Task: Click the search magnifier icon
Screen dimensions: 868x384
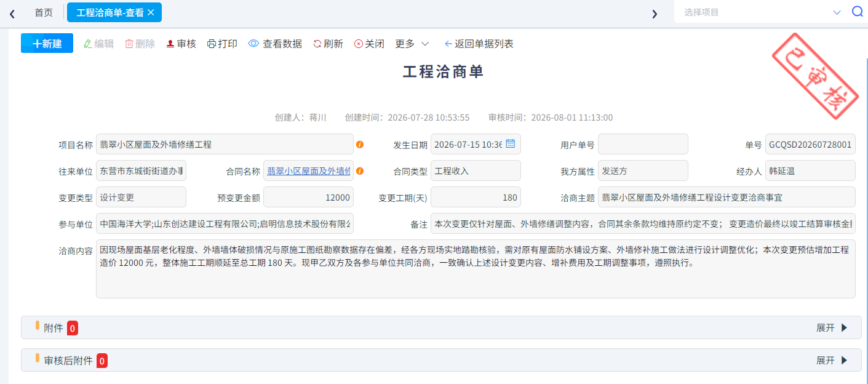Action: pos(858,12)
